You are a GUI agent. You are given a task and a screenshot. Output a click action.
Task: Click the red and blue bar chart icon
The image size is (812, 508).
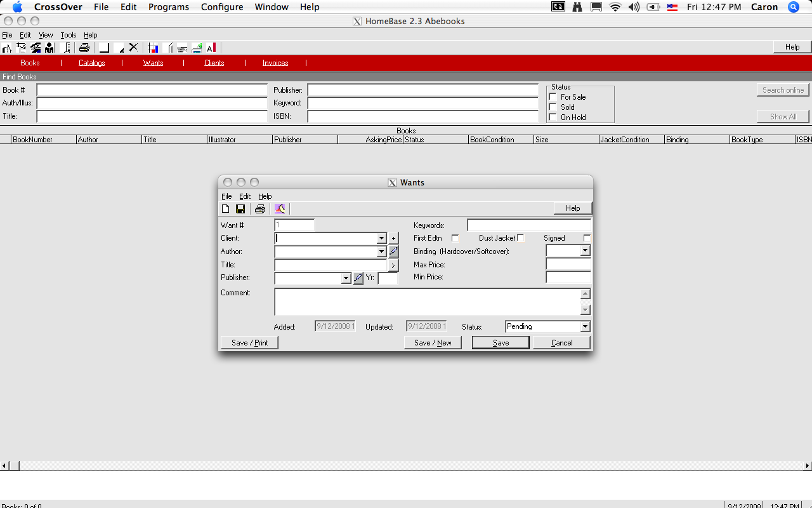click(153, 48)
